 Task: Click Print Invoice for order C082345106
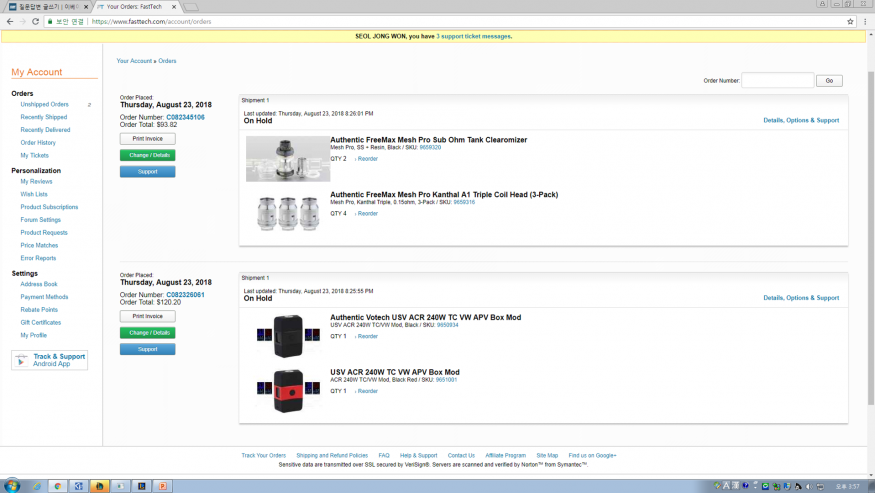[x=147, y=139]
